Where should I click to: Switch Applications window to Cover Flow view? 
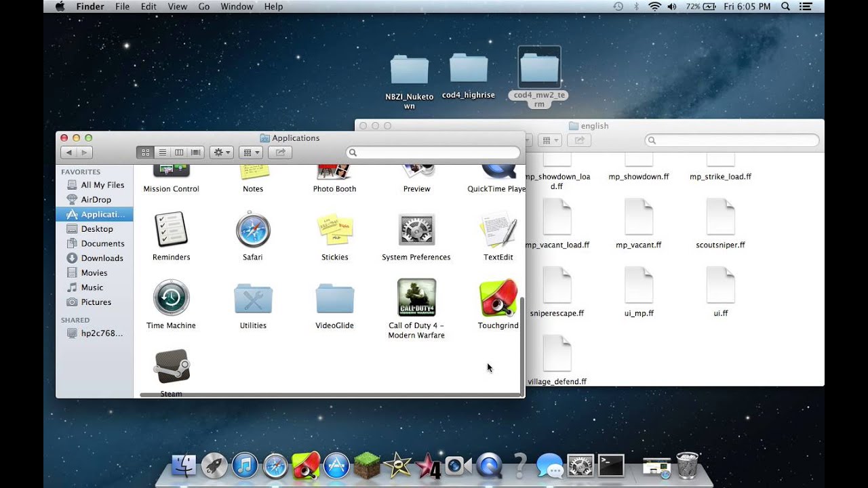[196, 152]
